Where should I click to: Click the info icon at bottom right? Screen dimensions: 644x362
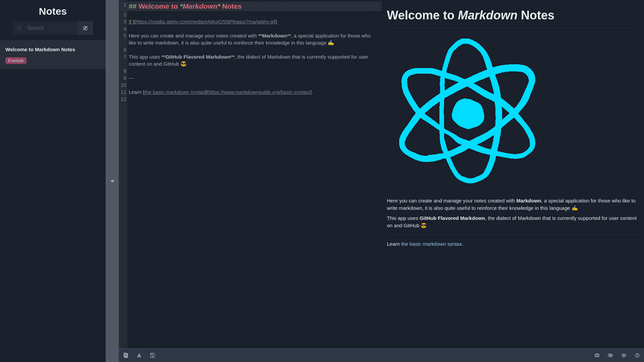pyautogui.click(x=637, y=355)
